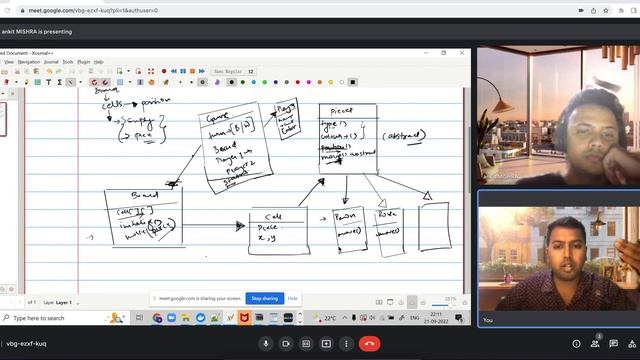Choose the fine pen thickness dot
The image size is (640, 360).
pyautogui.click(x=180, y=82)
